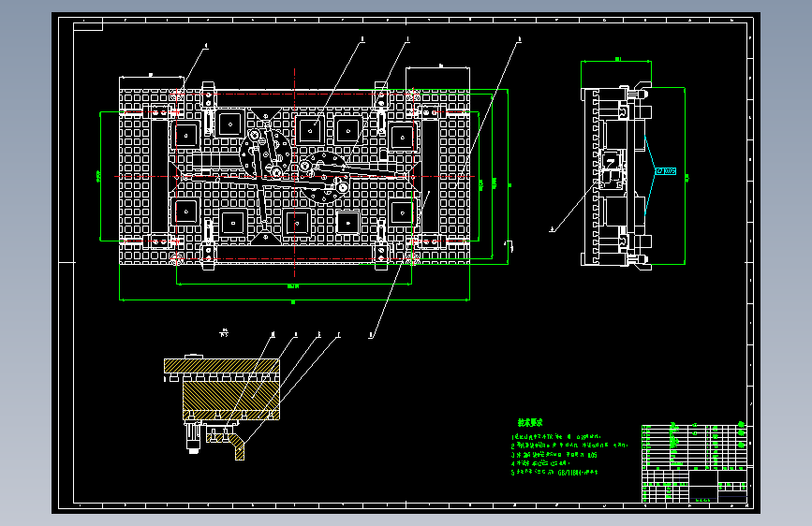
Task: Select the cyan tolerance frame in side view
Action: click(666, 171)
